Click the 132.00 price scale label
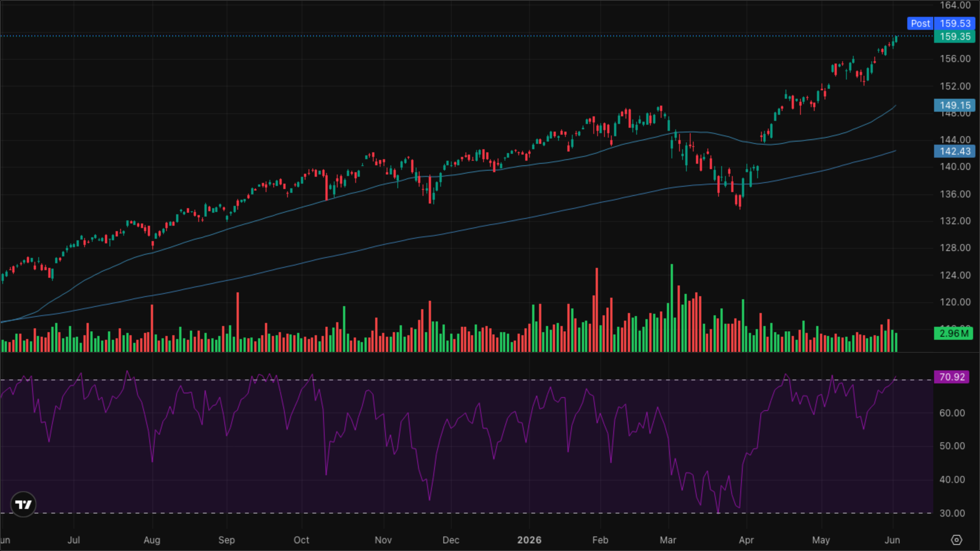 tap(955, 221)
